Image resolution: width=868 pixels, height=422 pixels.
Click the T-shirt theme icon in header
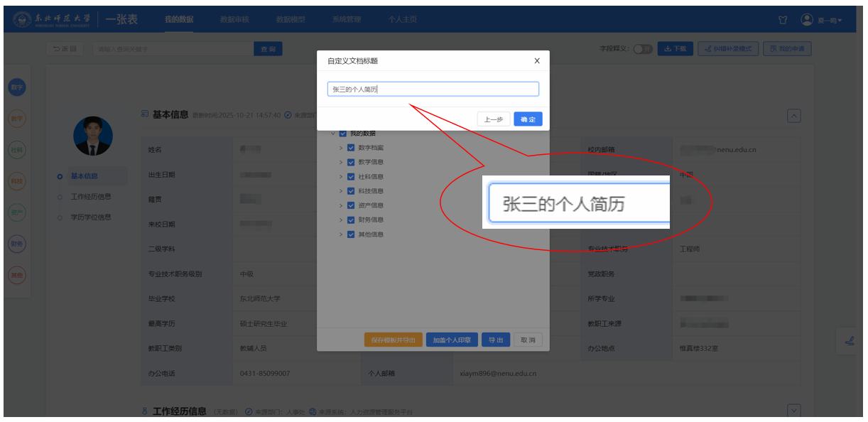(783, 20)
